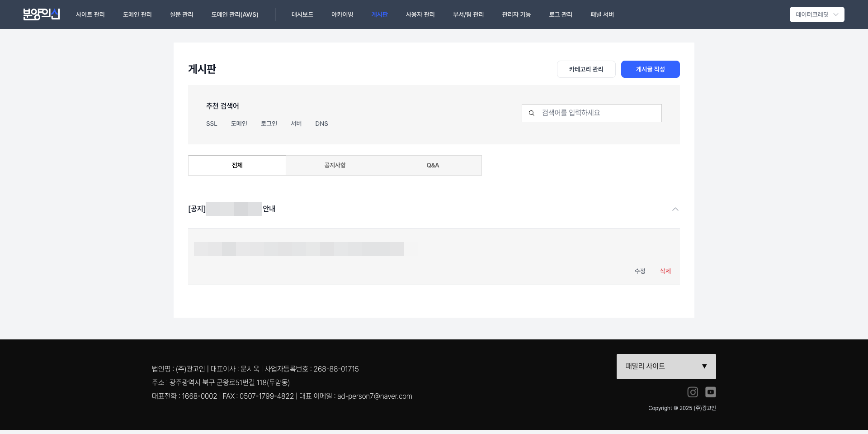
Task: Select the 전체 tab
Action: click(x=237, y=166)
